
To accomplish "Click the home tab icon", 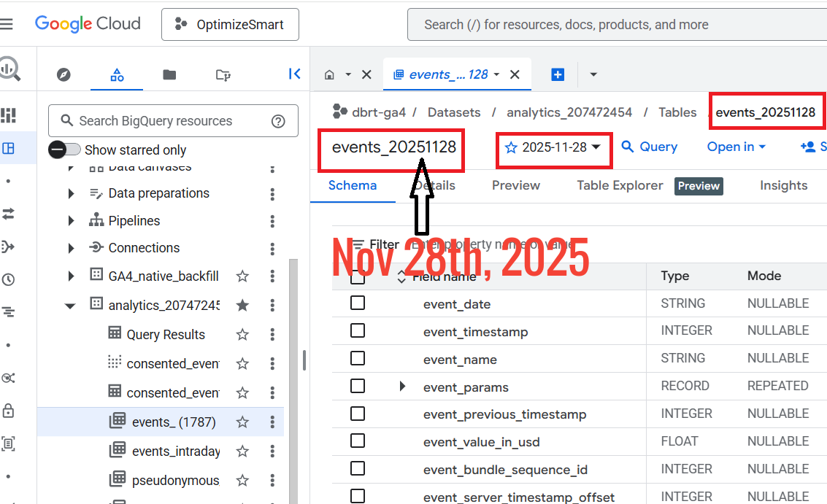I will point(329,74).
